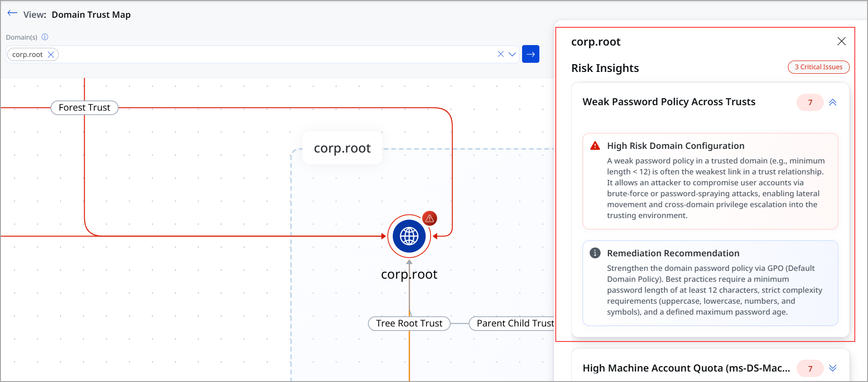Open the Domain(s) dropdown chevron

(512, 54)
